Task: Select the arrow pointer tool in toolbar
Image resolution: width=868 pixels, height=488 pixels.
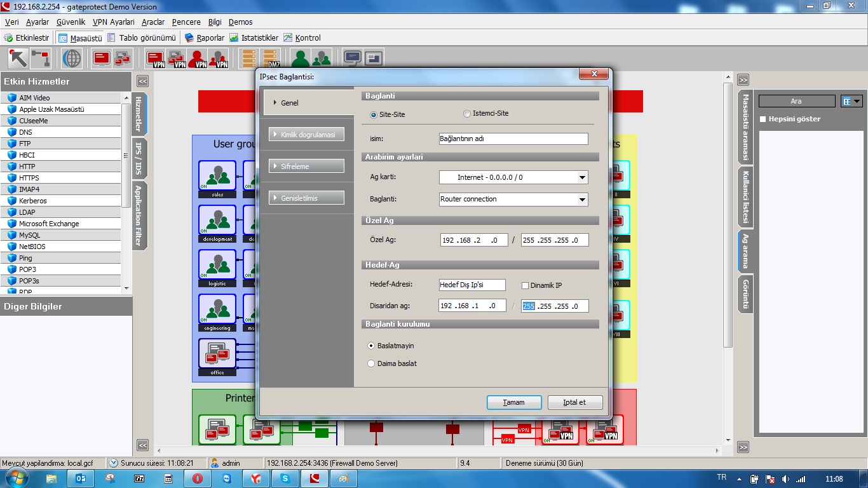Action: pyautogui.click(x=18, y=58)
